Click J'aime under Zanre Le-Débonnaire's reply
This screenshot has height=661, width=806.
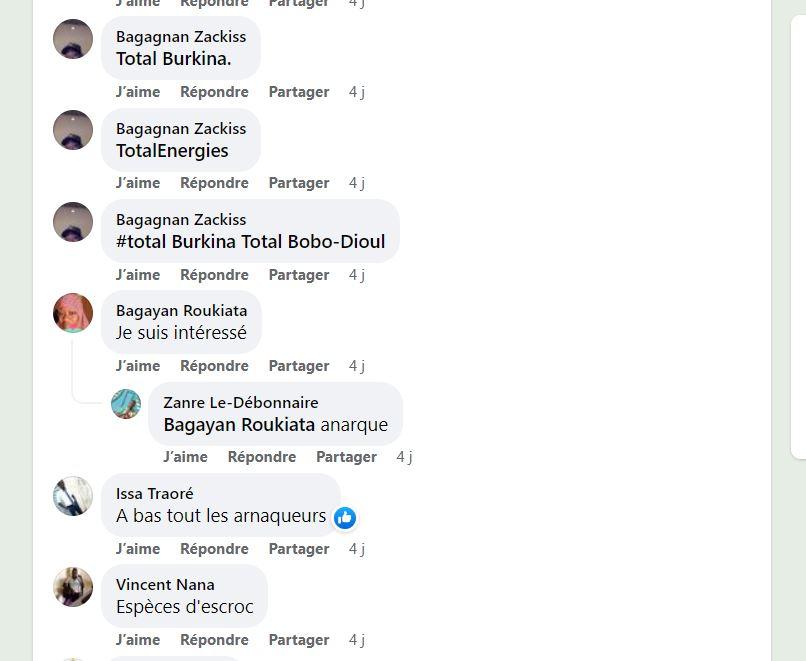pyautogui.click(x=186, y=457)
